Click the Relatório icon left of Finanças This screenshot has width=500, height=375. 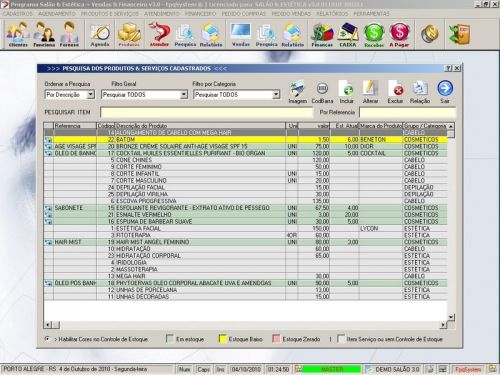292,34
